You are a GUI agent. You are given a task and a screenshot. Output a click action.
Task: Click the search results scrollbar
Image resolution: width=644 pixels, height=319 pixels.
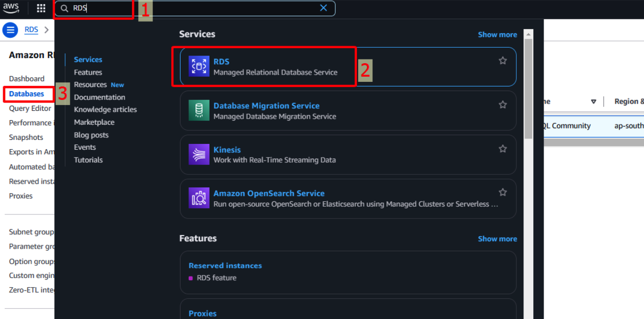[528, 89]
